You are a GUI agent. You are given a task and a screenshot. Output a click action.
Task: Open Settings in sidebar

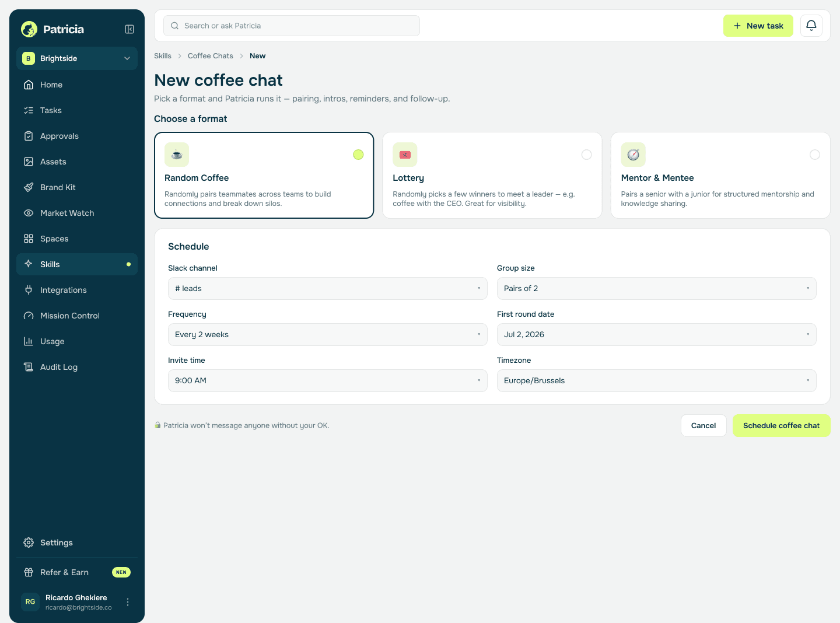pos(77,542)
